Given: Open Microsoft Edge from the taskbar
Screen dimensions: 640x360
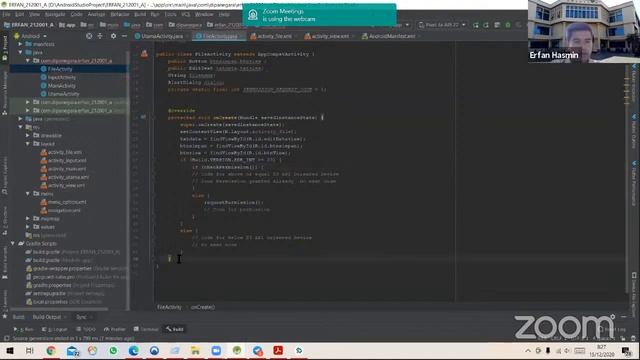Looking at the screenshot, I should point(133,351).
